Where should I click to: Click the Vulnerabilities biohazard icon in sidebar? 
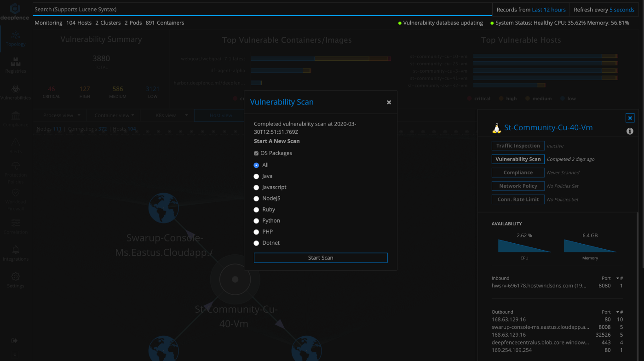(16, 89)
